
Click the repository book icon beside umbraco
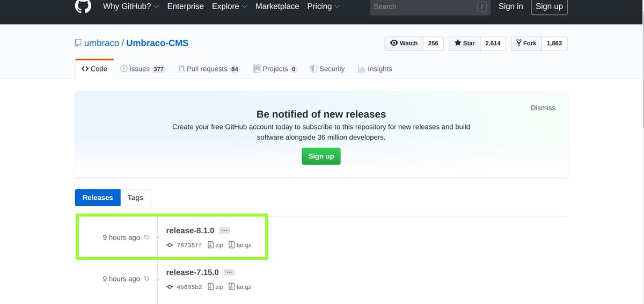coord(78,43)
